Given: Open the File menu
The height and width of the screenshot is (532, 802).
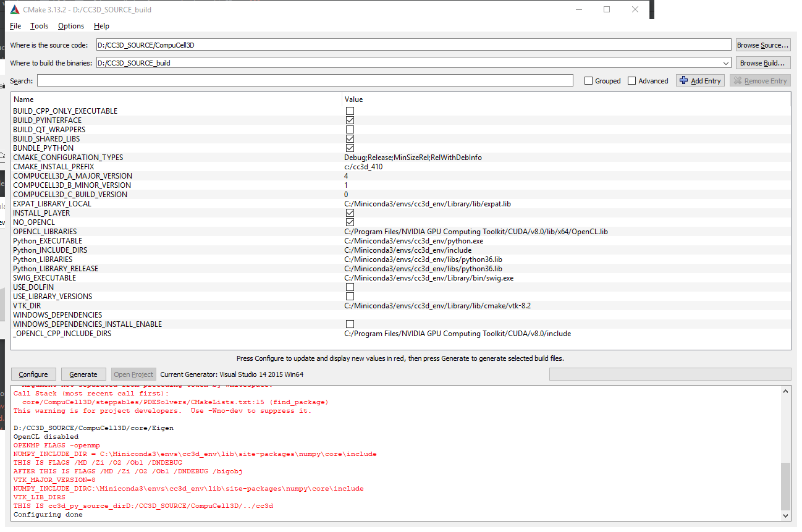Looking at the screenshot, I should point(15,26).
